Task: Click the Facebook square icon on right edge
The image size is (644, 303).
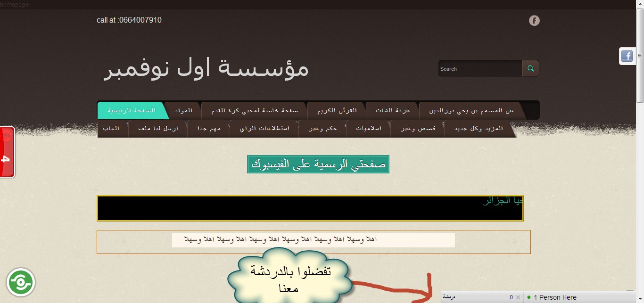Action: pos(627,56)
